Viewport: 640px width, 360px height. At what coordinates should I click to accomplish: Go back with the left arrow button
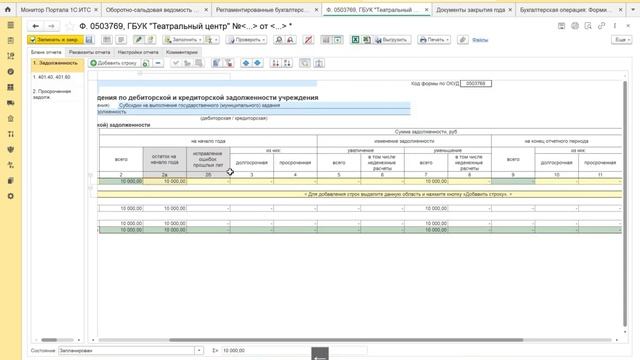(36, 26)
